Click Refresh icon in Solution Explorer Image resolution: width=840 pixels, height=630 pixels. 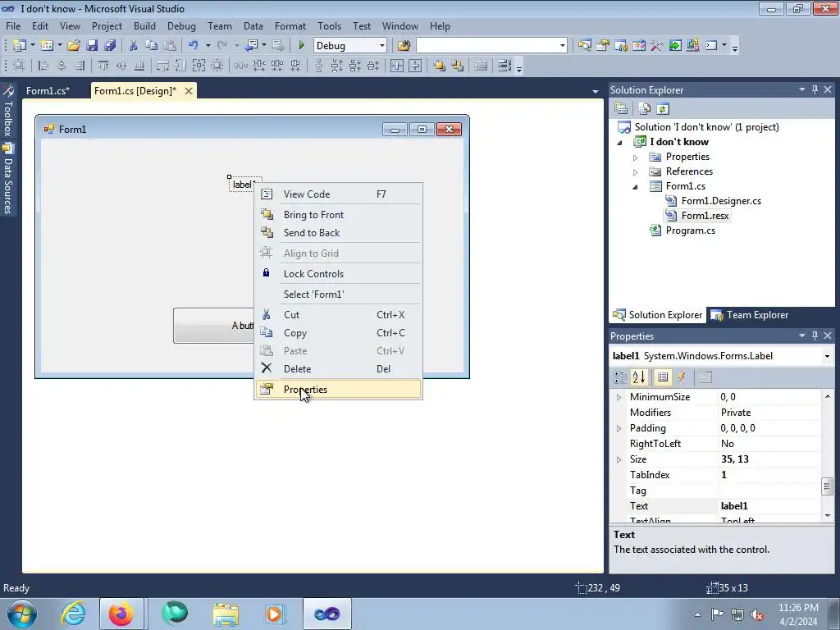[663, 109]
